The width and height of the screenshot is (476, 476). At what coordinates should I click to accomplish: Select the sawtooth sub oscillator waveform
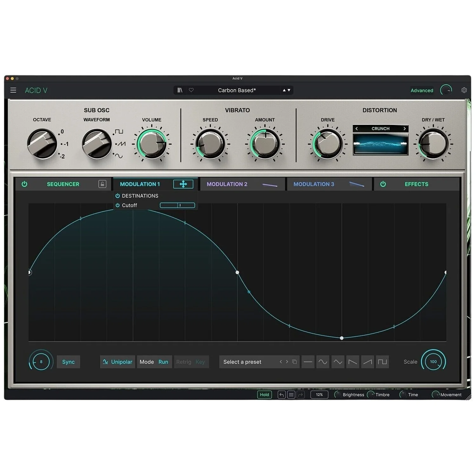(122, 144)
